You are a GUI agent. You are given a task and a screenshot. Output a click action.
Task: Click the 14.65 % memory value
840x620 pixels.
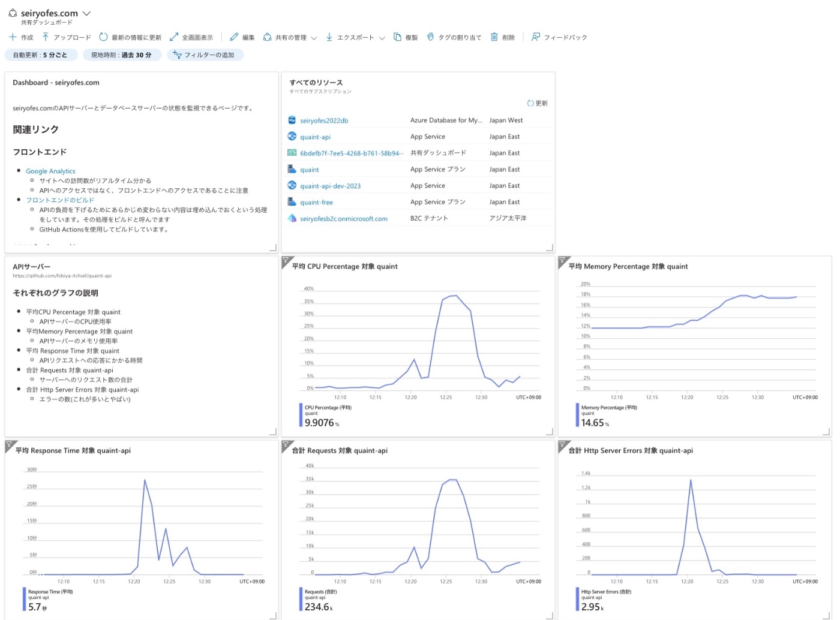(595, 423)
